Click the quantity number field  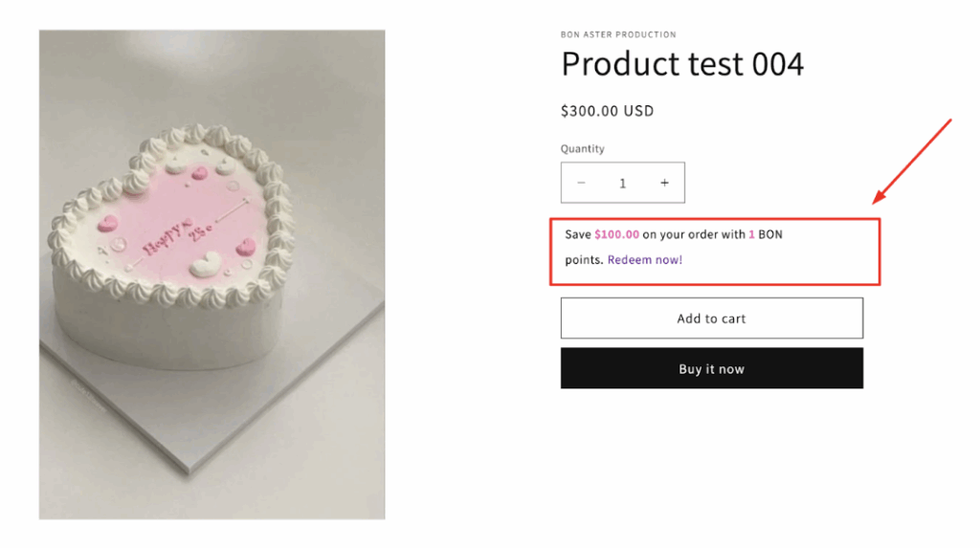point(622,183)
